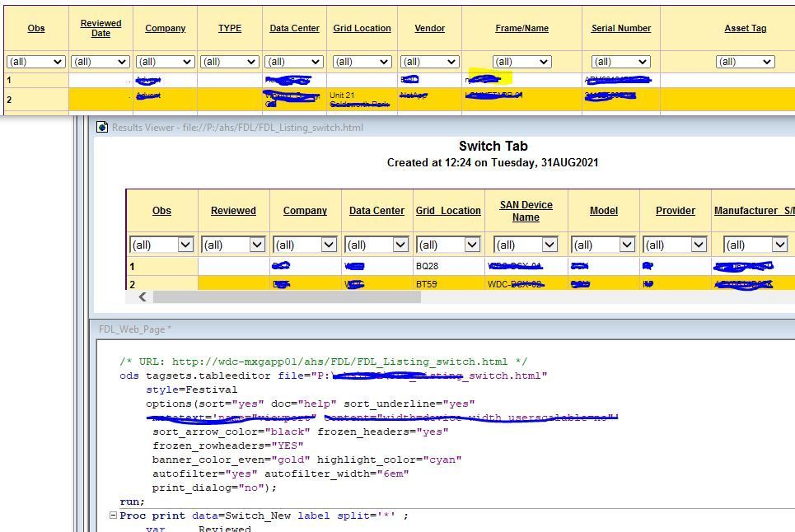Expand the Asset Tag filter dropdown
Viewport: 795px width, 532px height.
pyautogui.click(x=745, y=62)
